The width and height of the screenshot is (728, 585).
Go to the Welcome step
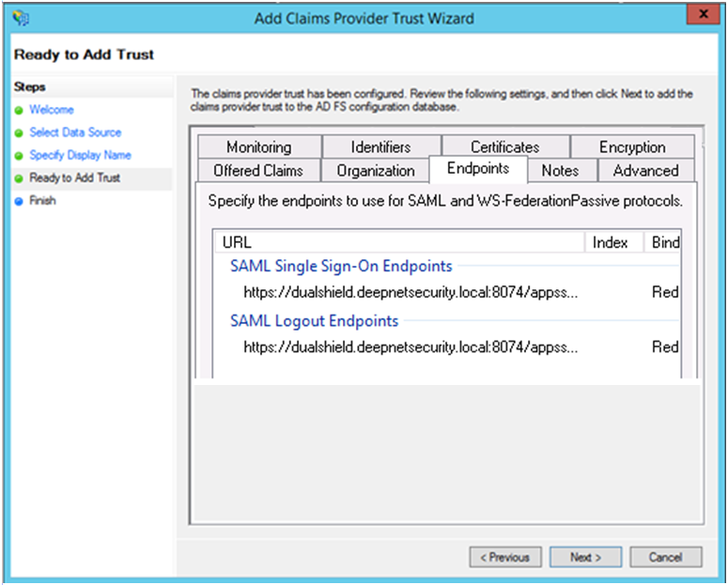[x=51, y=110]
